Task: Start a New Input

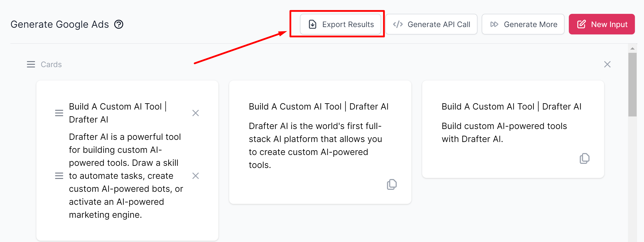Action: (602, 24)
